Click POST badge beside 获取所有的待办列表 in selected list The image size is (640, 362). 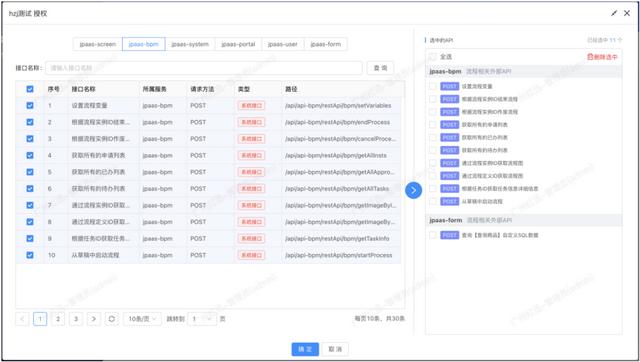click(449, 150)
